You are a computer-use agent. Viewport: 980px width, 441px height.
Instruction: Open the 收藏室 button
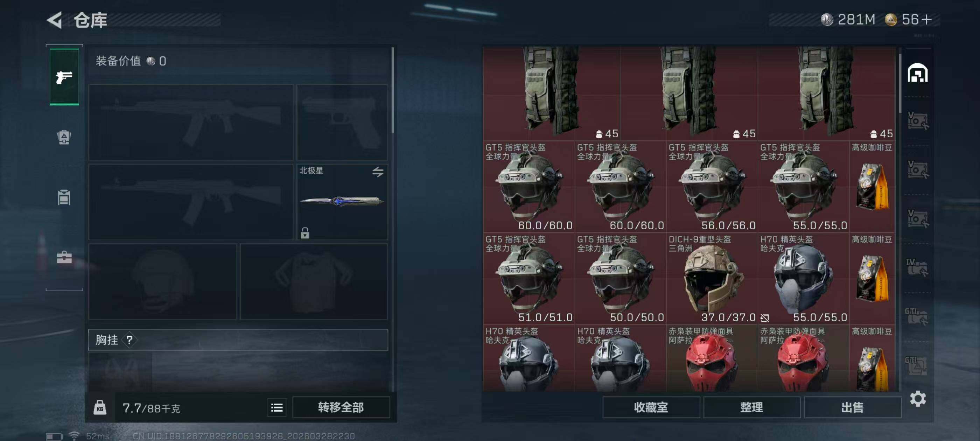[x=651, y=407]
